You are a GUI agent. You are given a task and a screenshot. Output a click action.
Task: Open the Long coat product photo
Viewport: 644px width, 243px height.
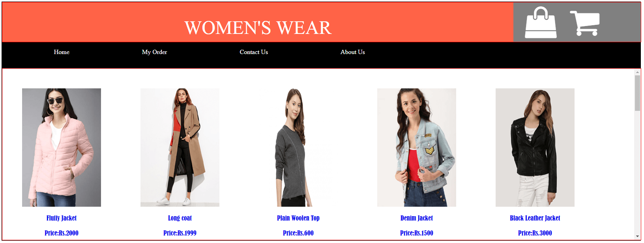[180, 148]
